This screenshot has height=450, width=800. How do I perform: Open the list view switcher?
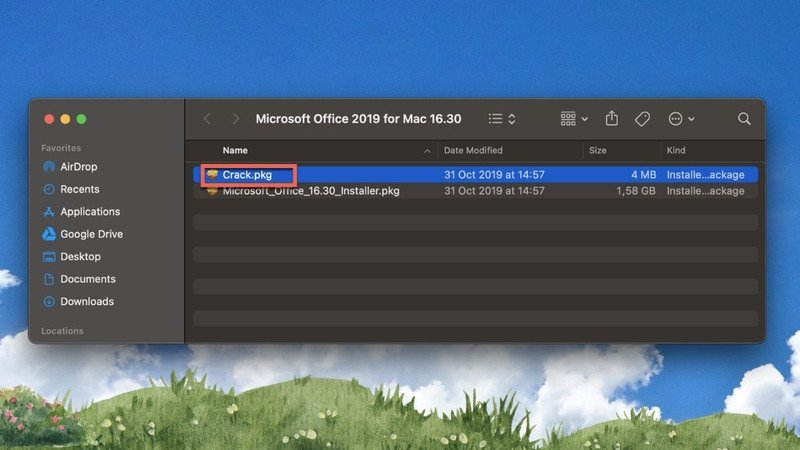click(x=502, y=119)
